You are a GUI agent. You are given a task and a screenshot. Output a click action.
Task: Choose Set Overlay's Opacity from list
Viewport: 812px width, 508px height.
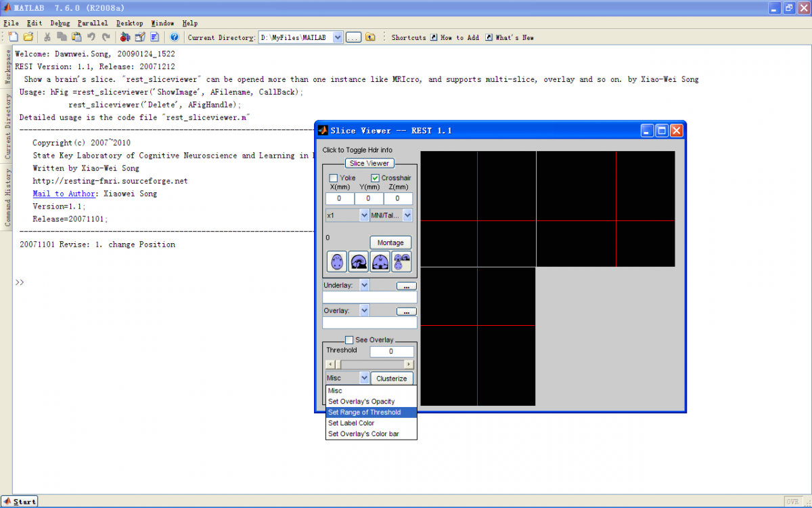point(371,402)
